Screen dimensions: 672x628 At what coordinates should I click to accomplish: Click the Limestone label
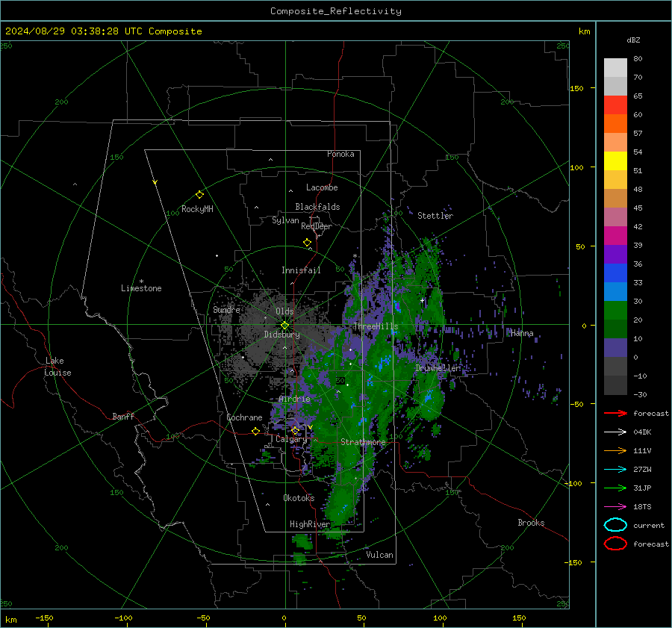coord(141,288)
